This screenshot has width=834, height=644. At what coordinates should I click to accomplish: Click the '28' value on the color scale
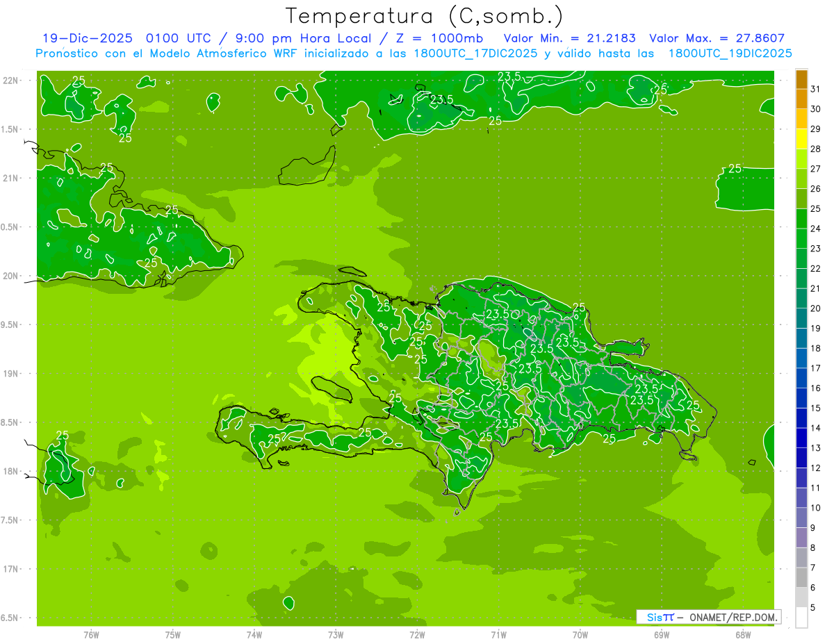(x=816, y=149)
